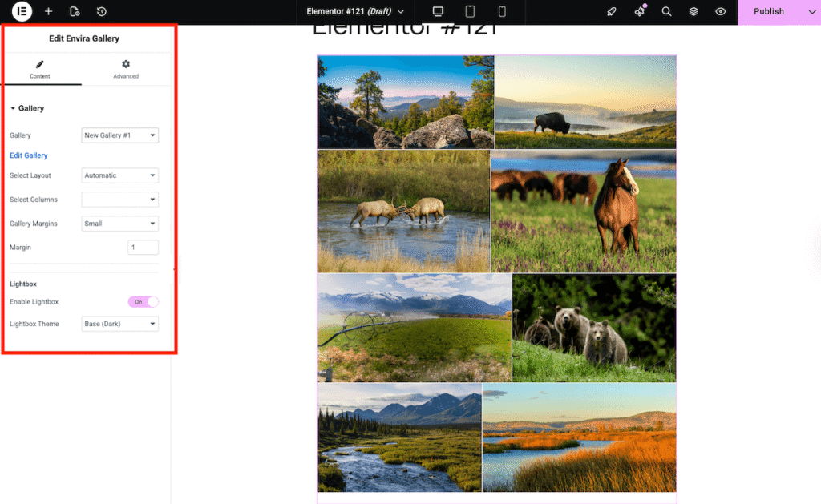821x504 pixels.
Task: Open the Content tab
Action: pyautogui.click(x=41, y=69)
